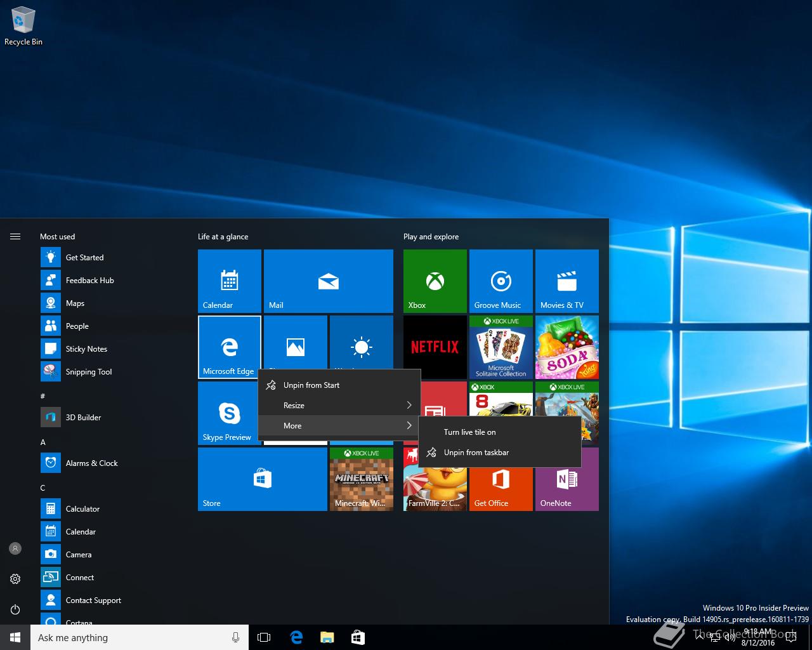Expand the Start menu hamburger button
The image size is (812, 650).
pyautogui.click(x=15, y=237)
